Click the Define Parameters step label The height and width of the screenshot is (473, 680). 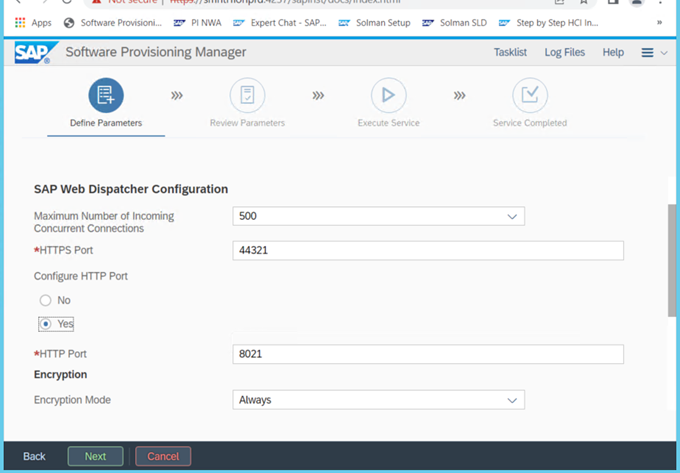point(106,123)
